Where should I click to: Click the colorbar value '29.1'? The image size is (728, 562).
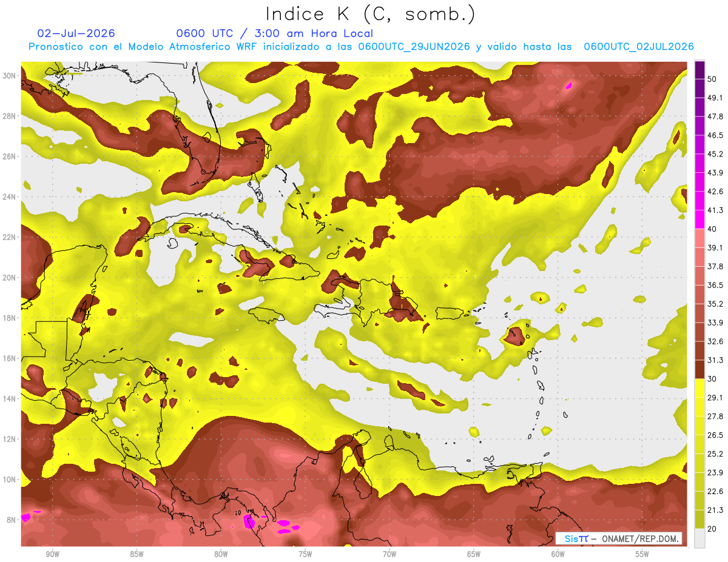(715, 398)
